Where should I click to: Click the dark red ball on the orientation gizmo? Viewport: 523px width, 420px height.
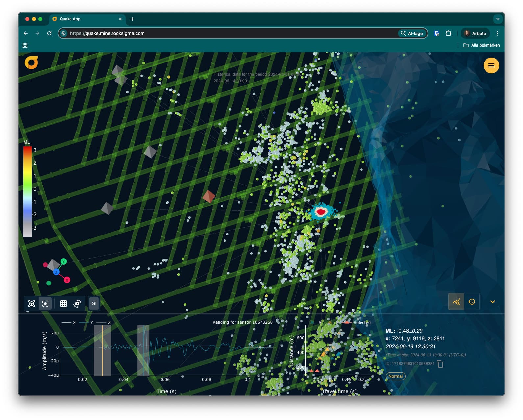[45, 265]
